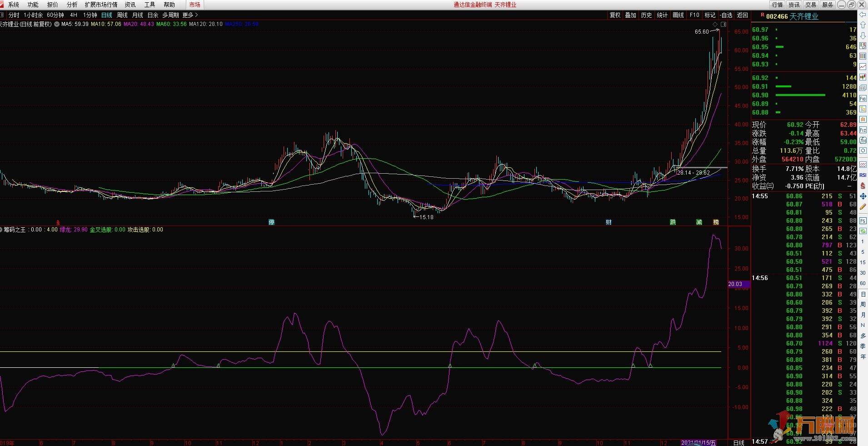Open the 标记 marker options
868x446 pixels.
[710, 15]
